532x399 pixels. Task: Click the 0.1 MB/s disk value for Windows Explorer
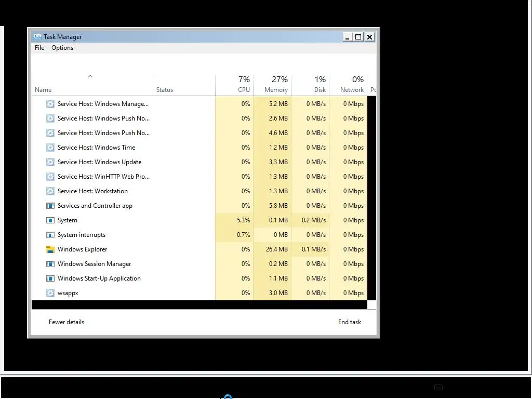tap(314, 249)
